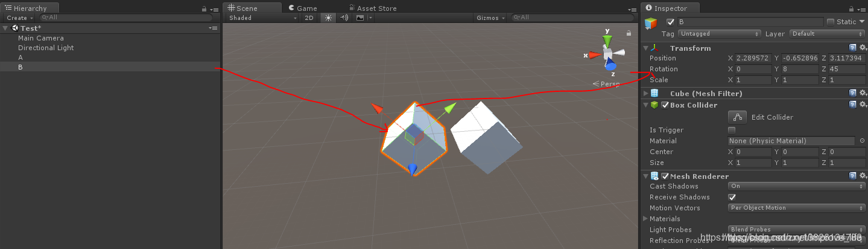Screen dimensions: 868x249
Task: Click Position X value field
Action: [x=753, y=58]
